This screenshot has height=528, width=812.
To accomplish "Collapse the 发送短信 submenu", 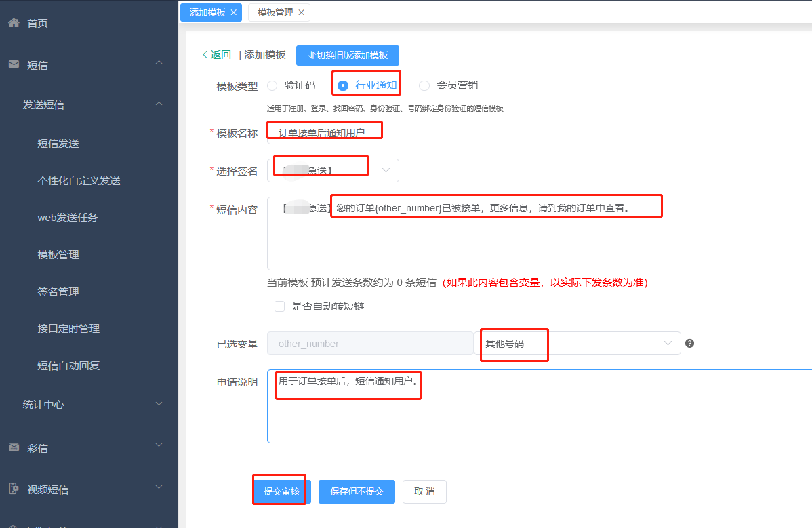I will (159, 104).
